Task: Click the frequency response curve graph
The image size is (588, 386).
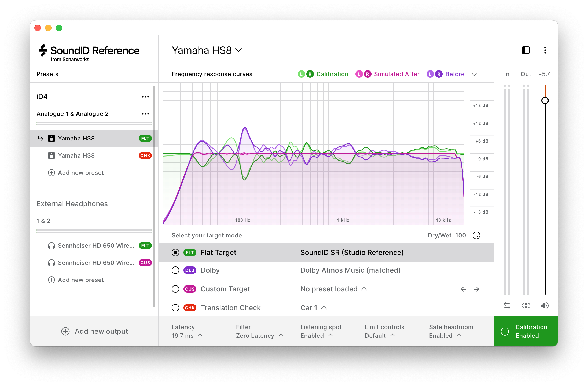Action: pos(313,154)
